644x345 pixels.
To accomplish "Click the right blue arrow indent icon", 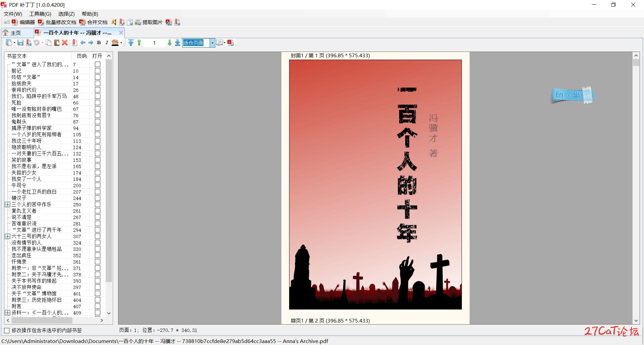I will pos(91,43).
